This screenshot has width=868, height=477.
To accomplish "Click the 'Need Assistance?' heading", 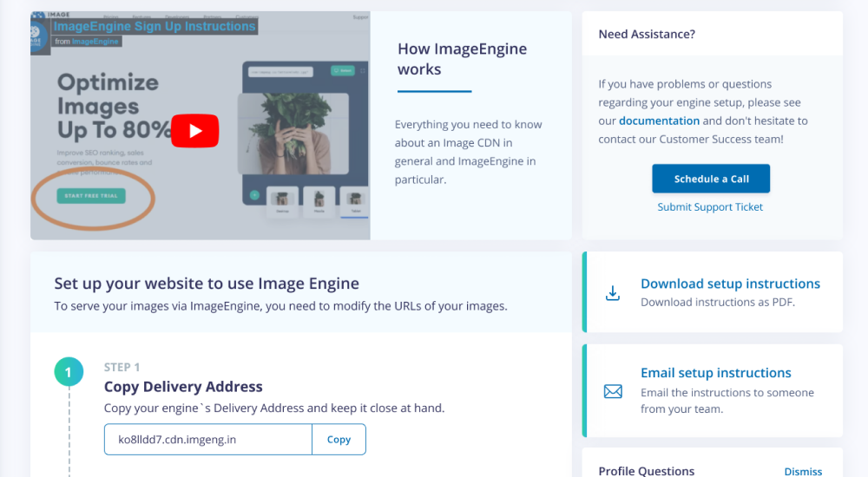I will tap(647, 35).
